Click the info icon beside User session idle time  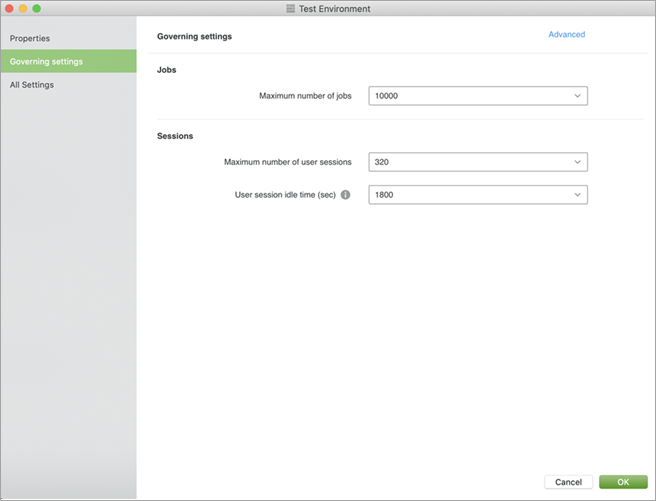tap(345, 195)
